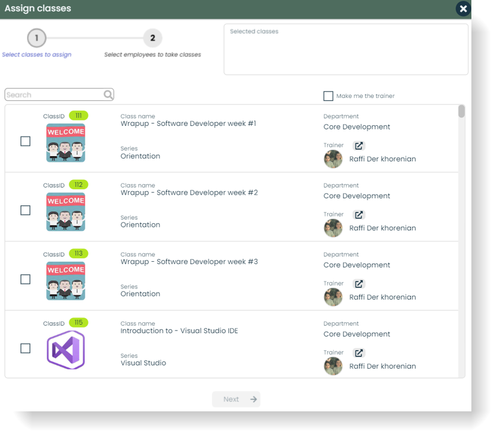Screen dimensions: 504x444
Task: Click the Welcome thumbnail of class 113
Action: point(66,281)
